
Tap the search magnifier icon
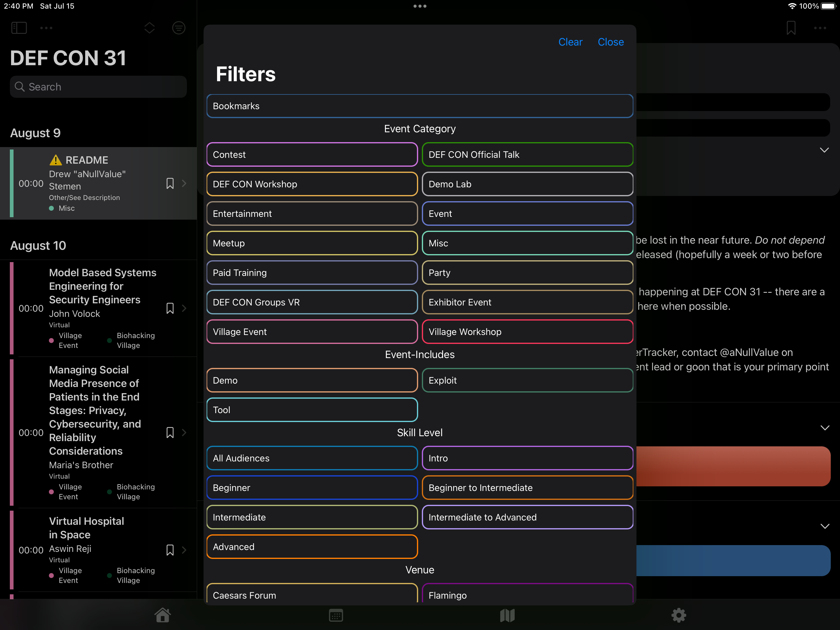point(19,87)
